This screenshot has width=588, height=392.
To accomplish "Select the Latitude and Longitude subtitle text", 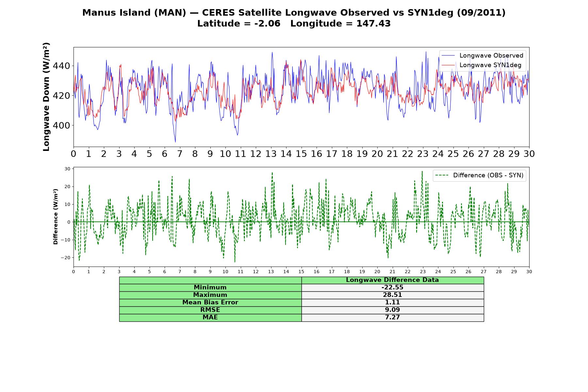I will 294,24.
